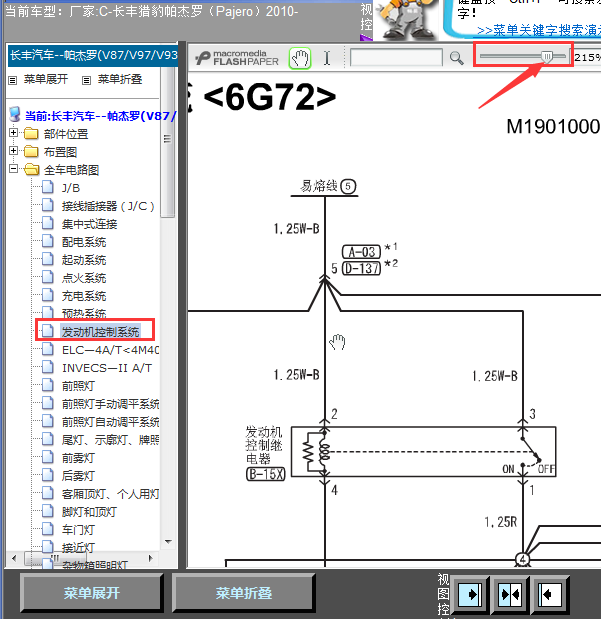
Task: Select the text selection cursor tool
Action: 327,58
